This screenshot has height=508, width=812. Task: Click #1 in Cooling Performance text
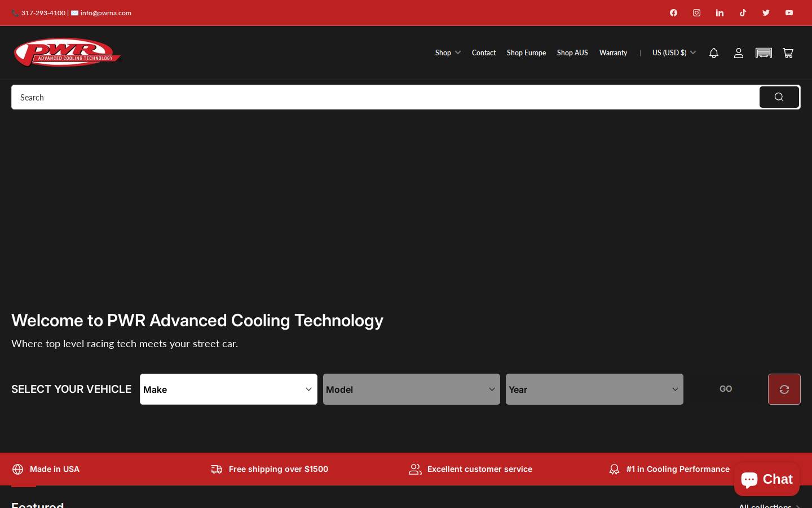coord(678,469)
